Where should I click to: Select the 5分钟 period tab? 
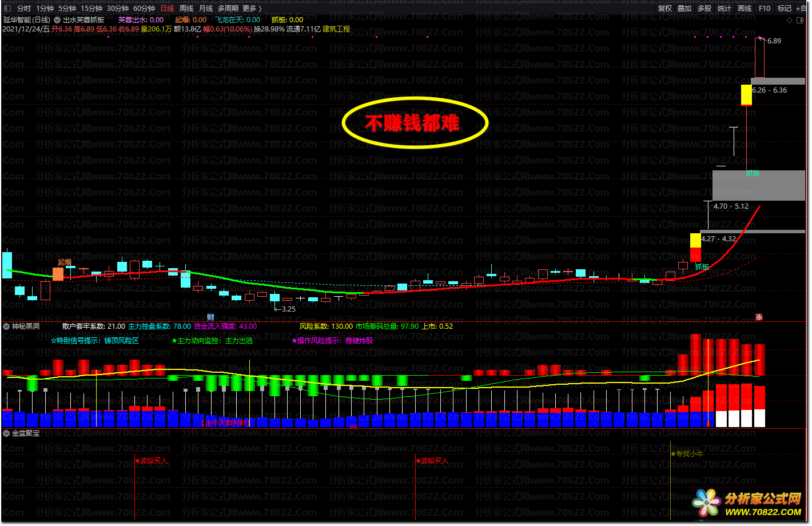point(67,9)
